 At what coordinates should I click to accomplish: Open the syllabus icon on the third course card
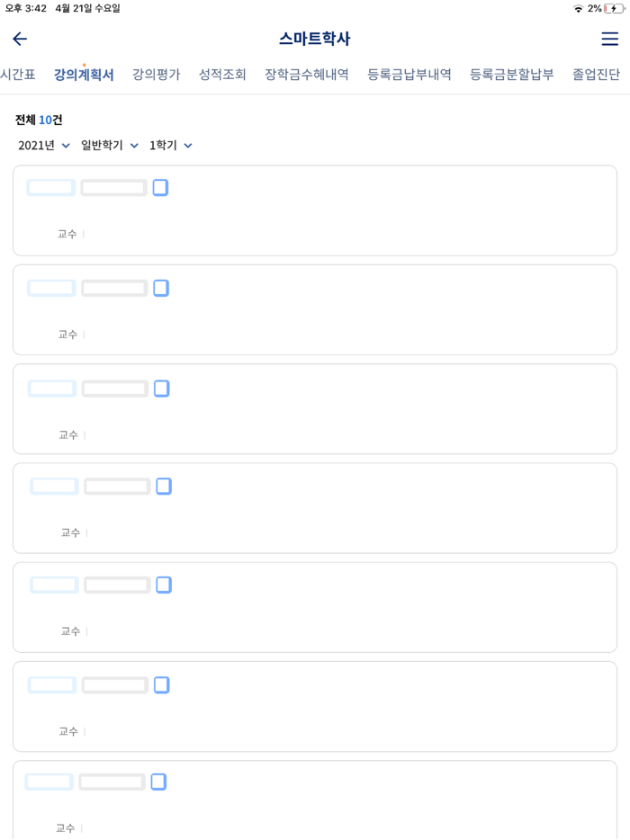(x=161, y=388)
